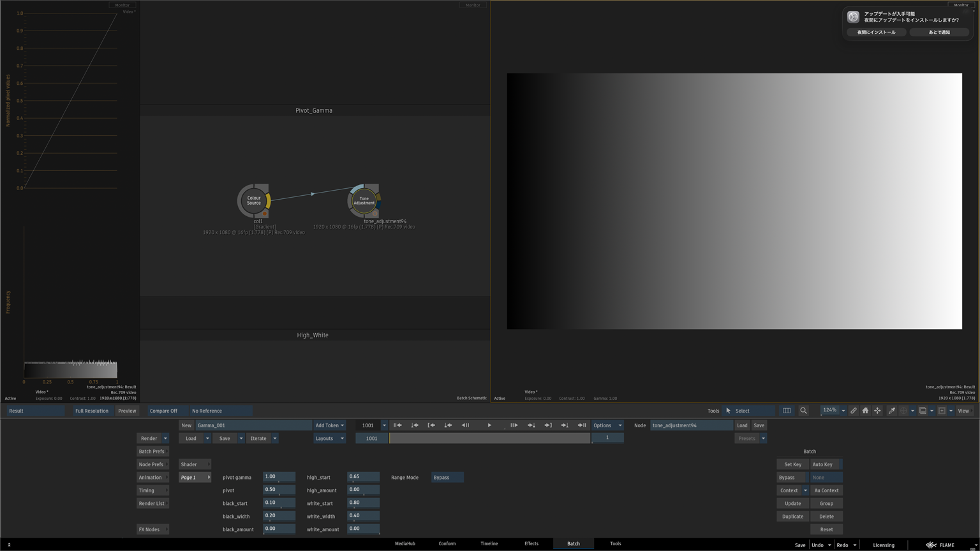Switch to the MediaHub tab
Image resolution: width=980 pixels, height=551 pixels.
pos(405,544)
